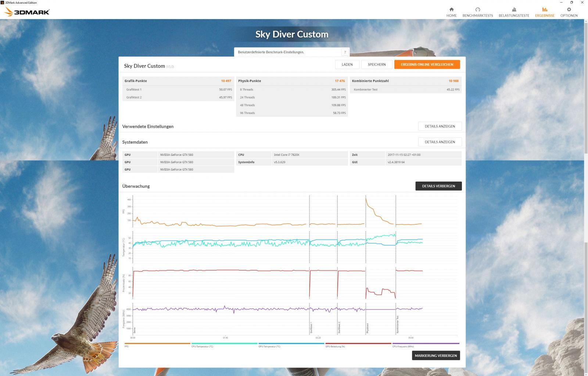
Task: Select the Ergebnisse bar-chart icon
Action: click(x=545, y=9)
